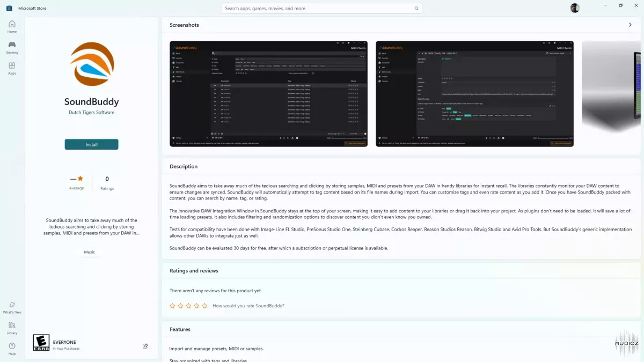The image size is (644, 362).
Task: Maximize the Microsoft Store window
Action: click(x=620, y=5)
